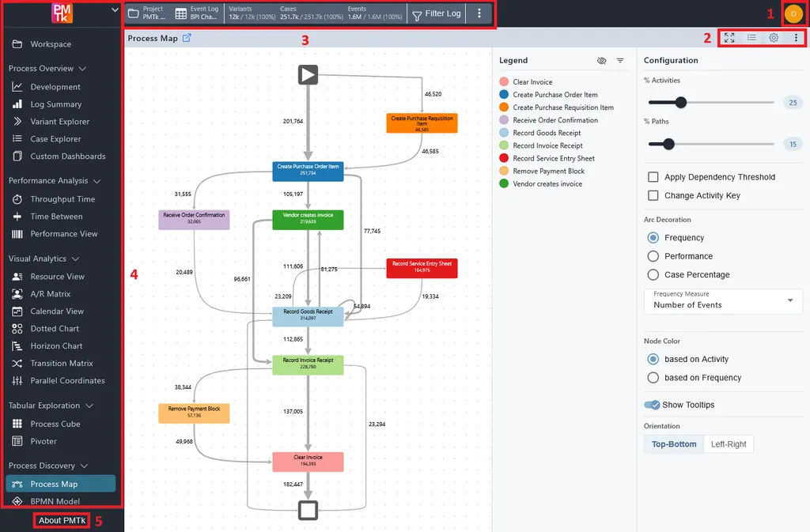
Task: Collapse the Performance Analysis section
Action: click(97, 180)
